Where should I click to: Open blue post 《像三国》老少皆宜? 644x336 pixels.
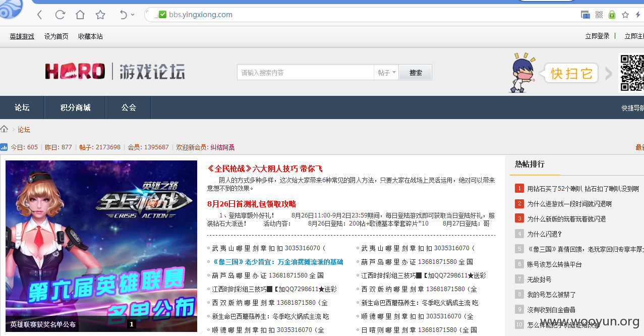click(277, 262)
